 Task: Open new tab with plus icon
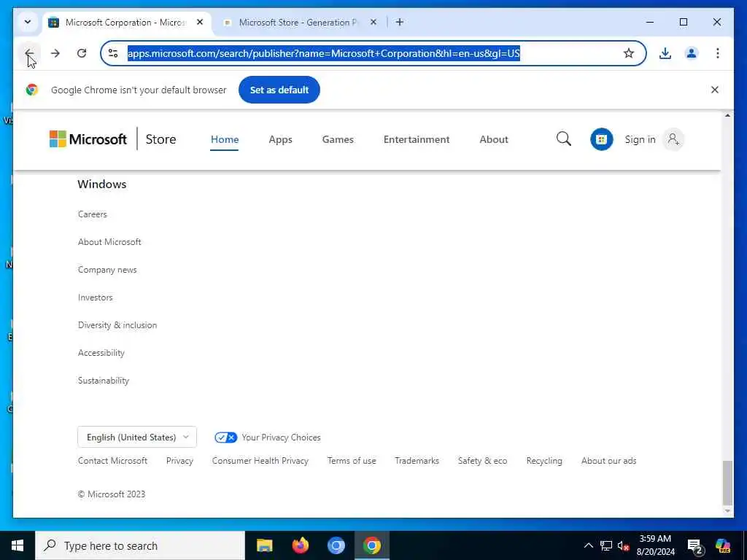click(x=400, y=22)
